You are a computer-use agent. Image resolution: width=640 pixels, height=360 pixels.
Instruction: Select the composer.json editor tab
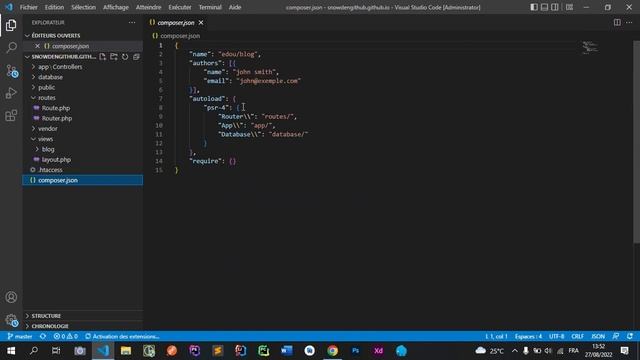(x=176, y=23)
